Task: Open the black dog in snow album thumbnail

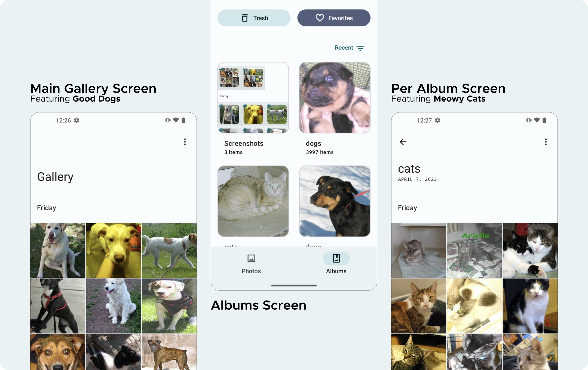Action: pyautogui.click(x=335, y=201)
